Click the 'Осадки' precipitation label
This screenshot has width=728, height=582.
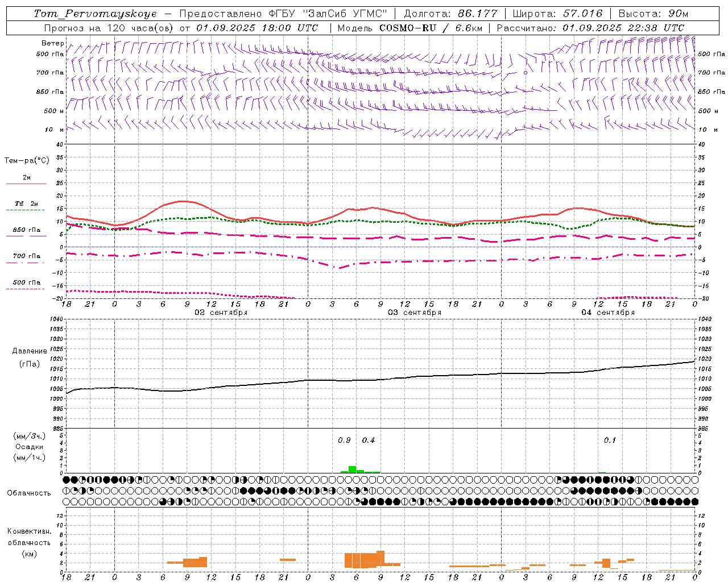[30, 447]
